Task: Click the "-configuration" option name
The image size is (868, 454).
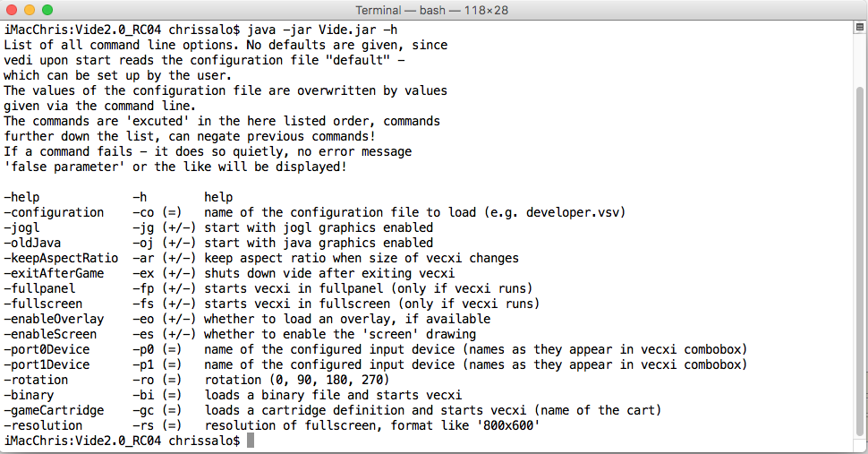Action: (x=55, y=212)
